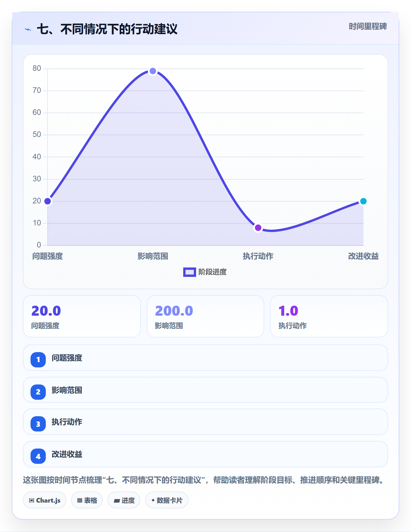Select the 200.0 影响范围 stat card
The height and width of the screenshot is (532, 411).
pyautogui.click(x=206, y=316)
